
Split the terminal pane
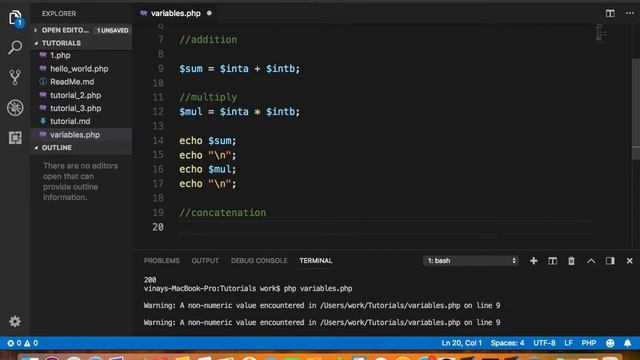click(x=552, y=261)
